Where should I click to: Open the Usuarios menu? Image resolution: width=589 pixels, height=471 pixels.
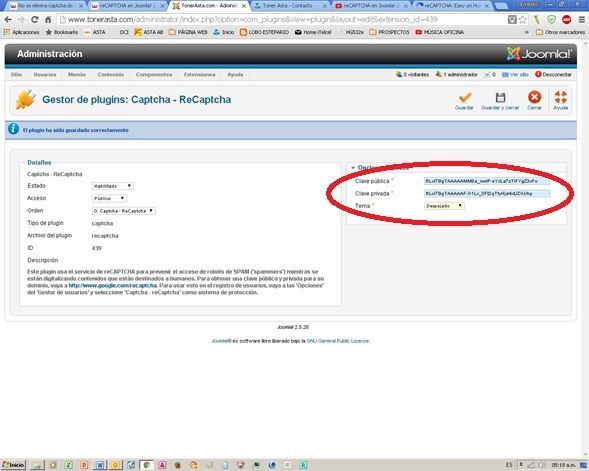45,75
